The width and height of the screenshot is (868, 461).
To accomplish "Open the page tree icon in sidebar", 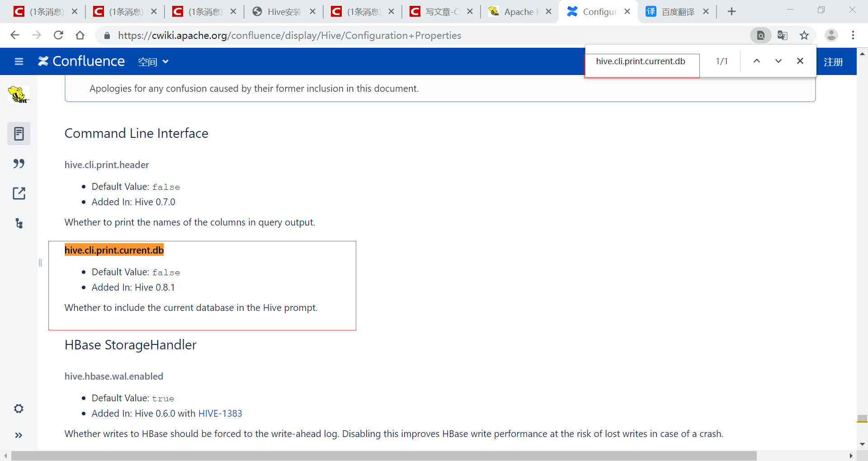I will (19, 223).
